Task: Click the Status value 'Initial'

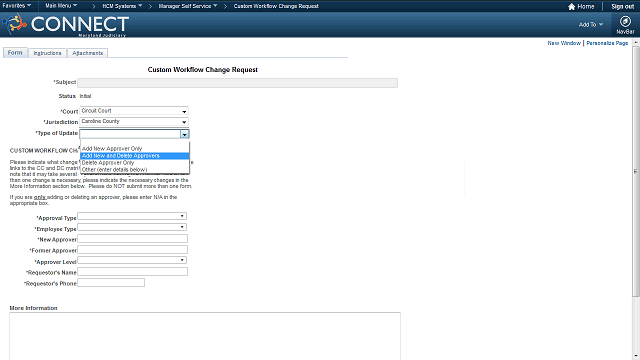Action: coord(85,96)
